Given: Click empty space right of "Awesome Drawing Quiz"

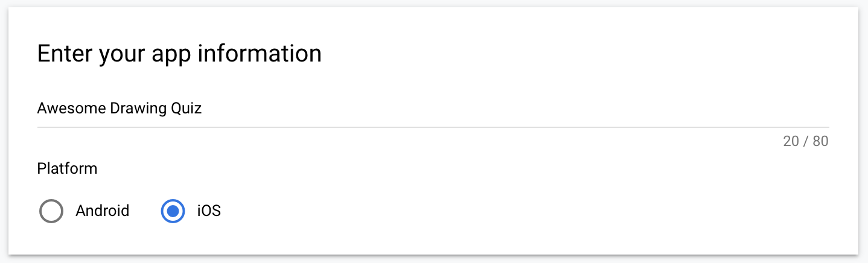Looking at the screenshot, I should point(483,109).
